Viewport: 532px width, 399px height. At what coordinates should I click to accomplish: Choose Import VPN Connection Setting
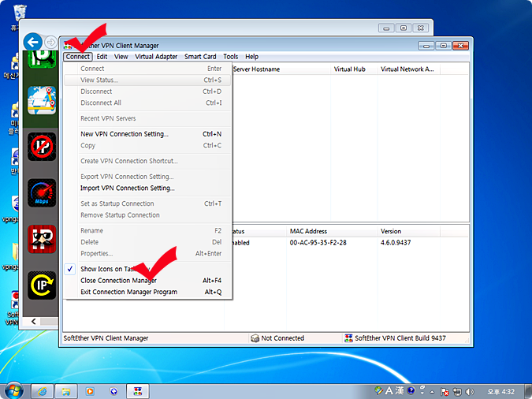(148, 188)
